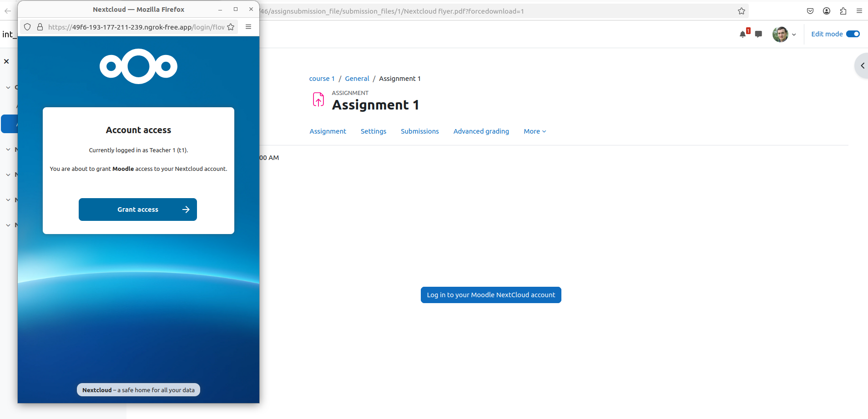868x419 pixels.
Task: Toggle the Edit mode switch
Action: click(853, 34)
